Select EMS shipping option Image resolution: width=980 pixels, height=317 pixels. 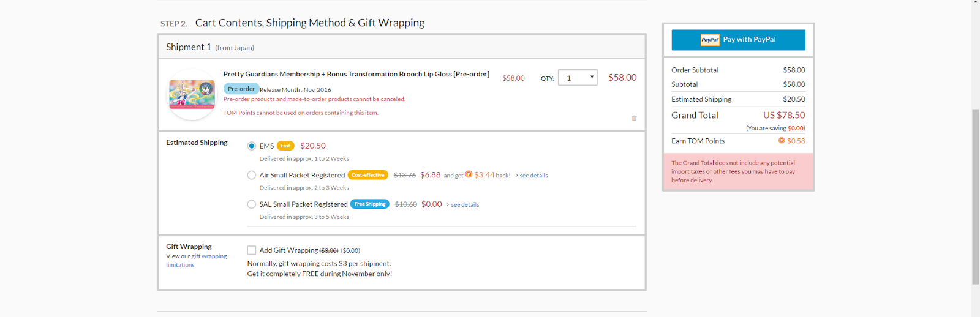pyautogui.click(x=252, y=146)
